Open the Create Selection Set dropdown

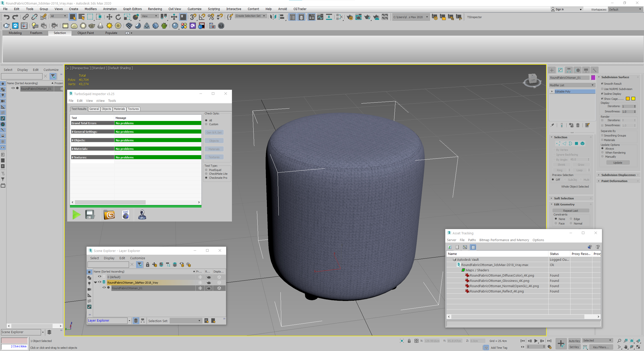264,16
